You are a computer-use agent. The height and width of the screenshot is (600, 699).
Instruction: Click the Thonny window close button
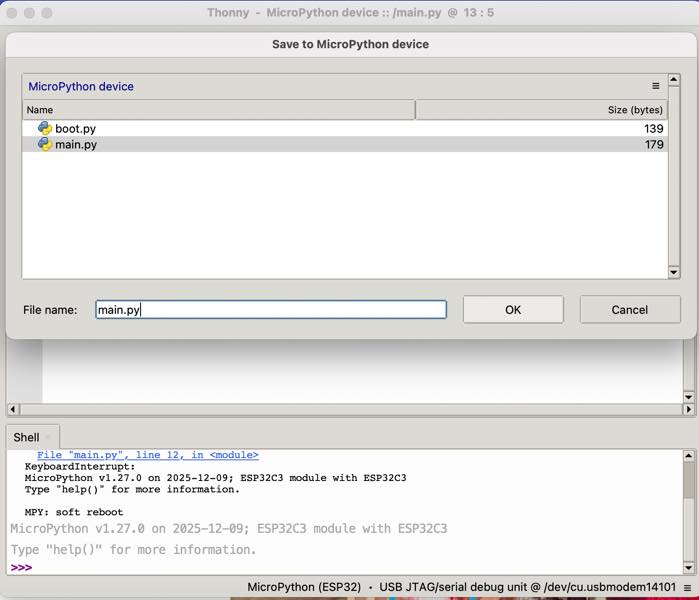pos(12,13)
